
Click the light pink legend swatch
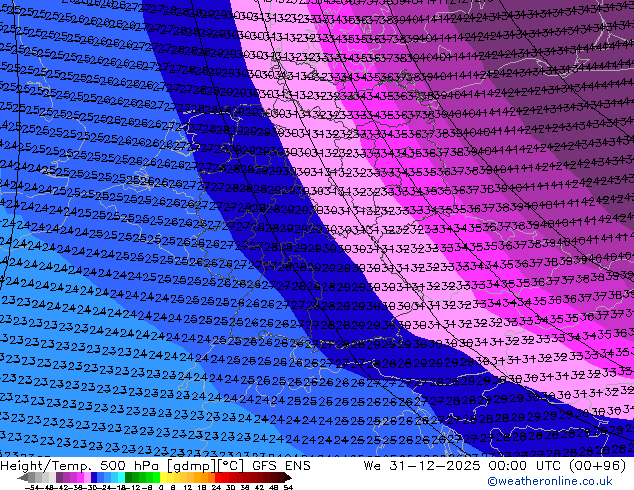[87, 477]
